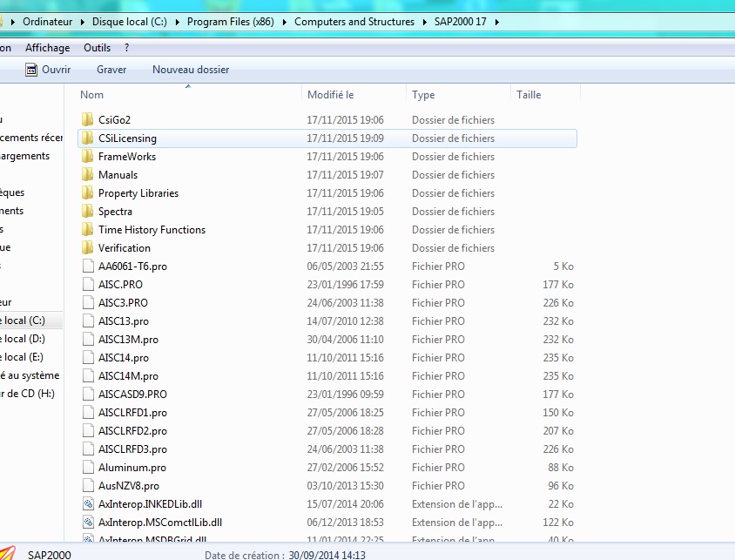Go to Computers and Structures breadcrumb
Viewport: 735px width, 560px height.
[x=354, y=22]
